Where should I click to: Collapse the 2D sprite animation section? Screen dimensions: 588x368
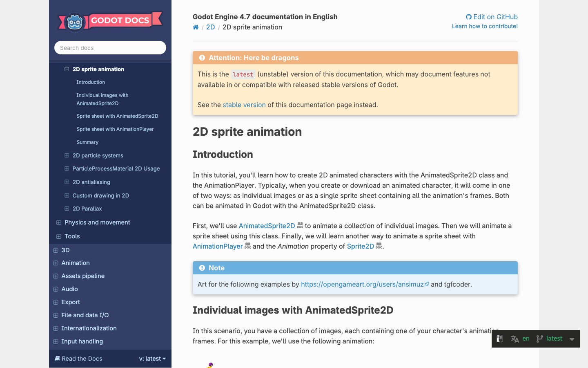click(x=67, y=69)
